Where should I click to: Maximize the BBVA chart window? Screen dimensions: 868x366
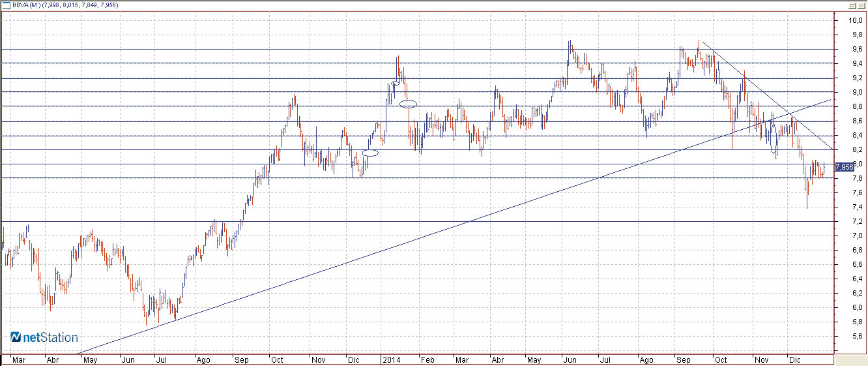[x=852, y=5]
